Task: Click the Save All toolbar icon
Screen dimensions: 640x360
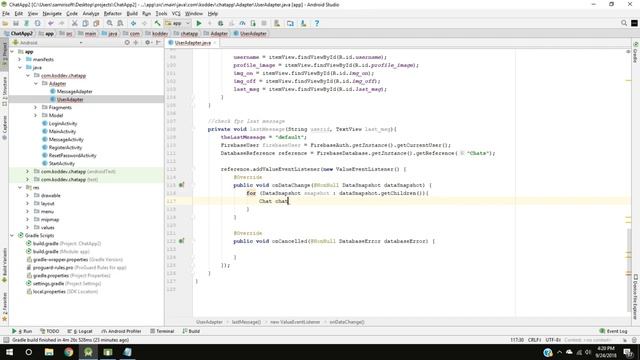Action: pyautogui.click(x=16, y=23)
